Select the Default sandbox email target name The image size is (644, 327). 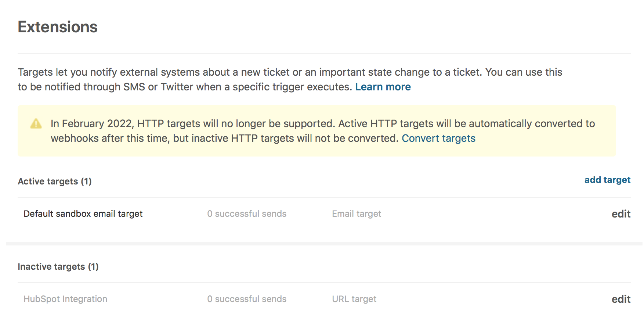(83, 214)
